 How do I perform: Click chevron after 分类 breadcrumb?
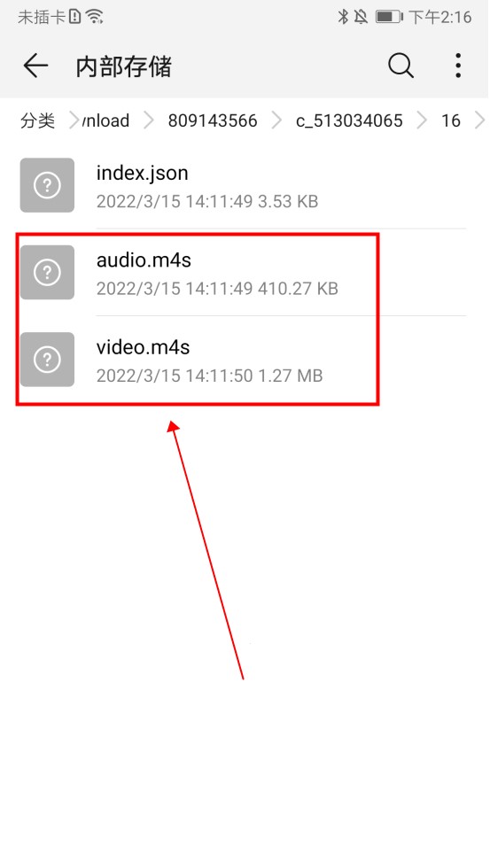click(x=74, y=120)
